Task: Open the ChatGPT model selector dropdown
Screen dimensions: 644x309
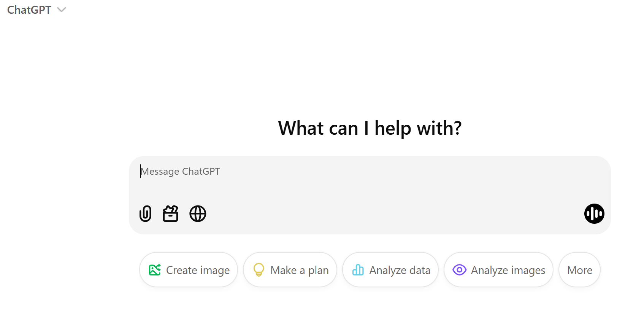Action: [x=37, y=10]
